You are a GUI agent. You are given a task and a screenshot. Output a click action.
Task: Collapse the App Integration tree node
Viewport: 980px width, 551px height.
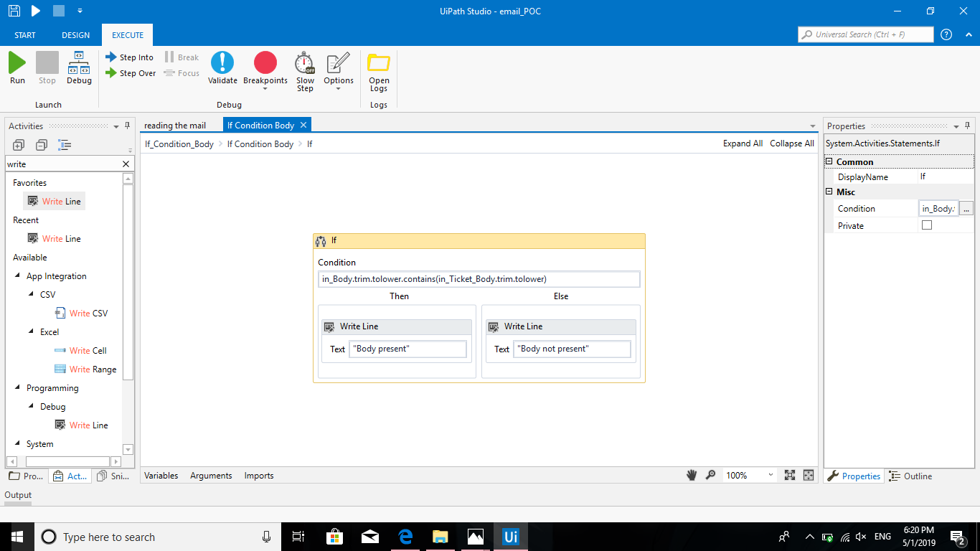pyautogui.click(x=18, y=276)
